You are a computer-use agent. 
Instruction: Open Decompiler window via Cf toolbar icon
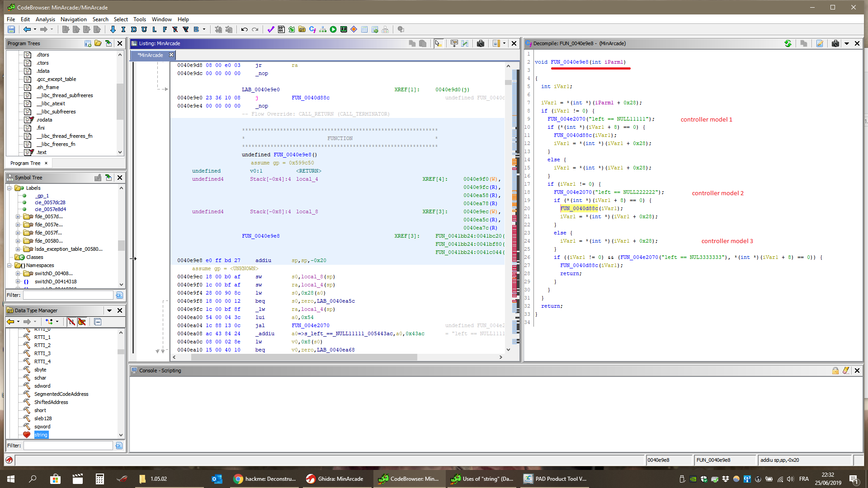[312, 29]
